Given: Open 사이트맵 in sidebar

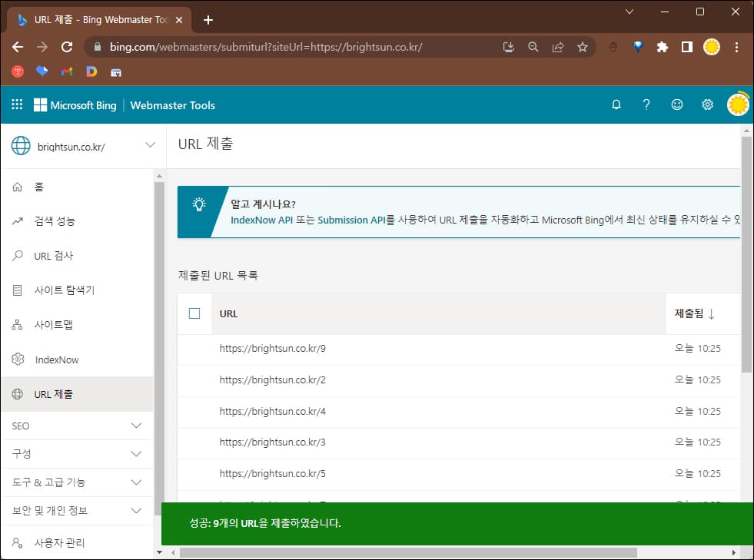Looking at the screenshot, I should pos(78,325).
